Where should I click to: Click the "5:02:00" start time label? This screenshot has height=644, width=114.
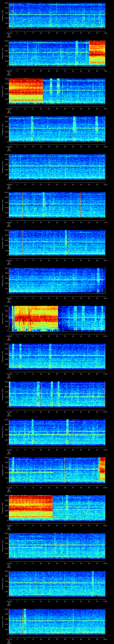(9, 71)
